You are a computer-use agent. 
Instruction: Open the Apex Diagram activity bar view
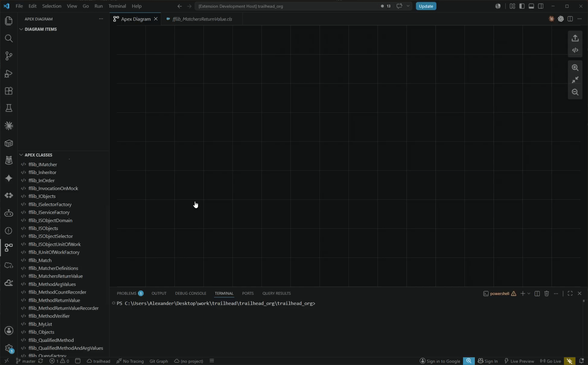point(9,248)
